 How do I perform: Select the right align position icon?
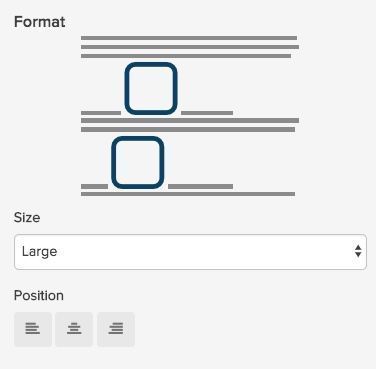116,329
